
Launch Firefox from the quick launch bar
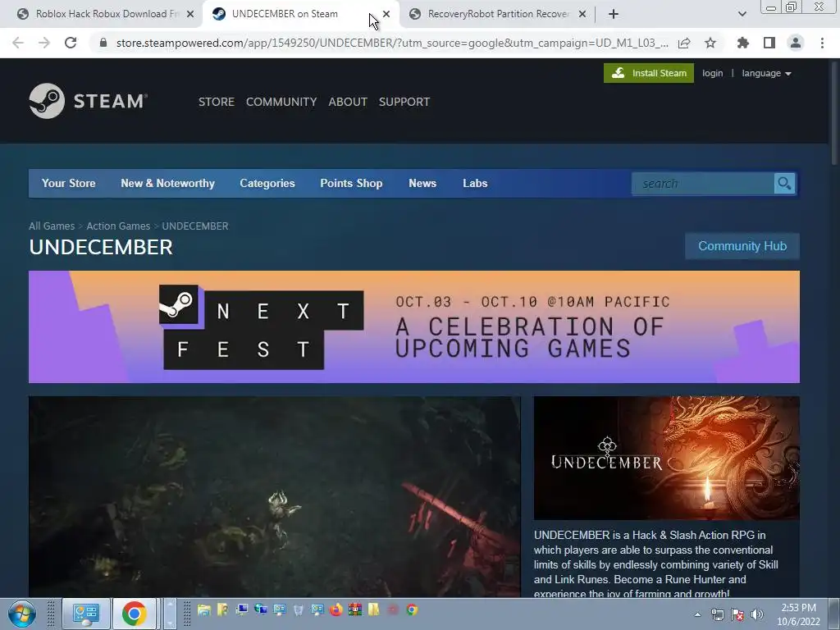336,609
